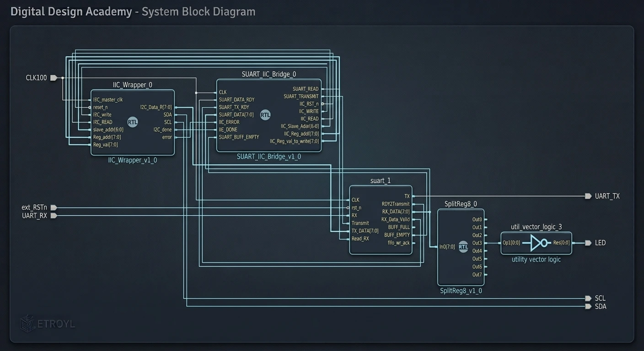Select the Res[0:0] output pin label
Screen dimensions: 644x351
[562, 243]
